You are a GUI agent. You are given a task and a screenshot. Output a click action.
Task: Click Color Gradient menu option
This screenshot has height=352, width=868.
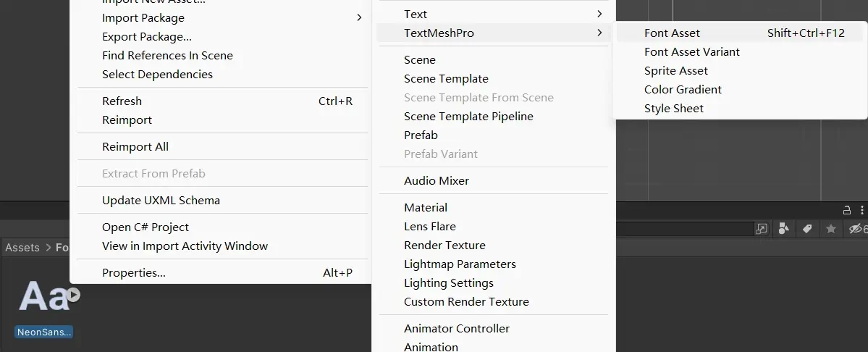pyautogui.click(x=683, y=89)
